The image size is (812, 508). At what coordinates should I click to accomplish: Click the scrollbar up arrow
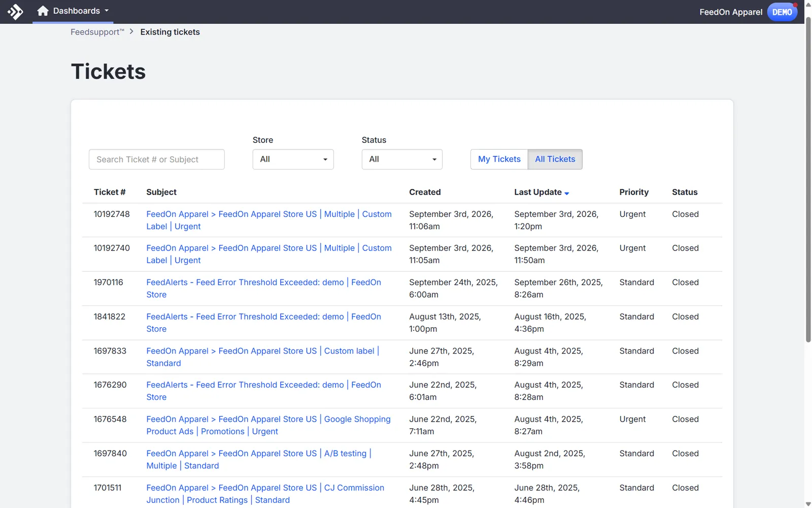pos(808,4)
